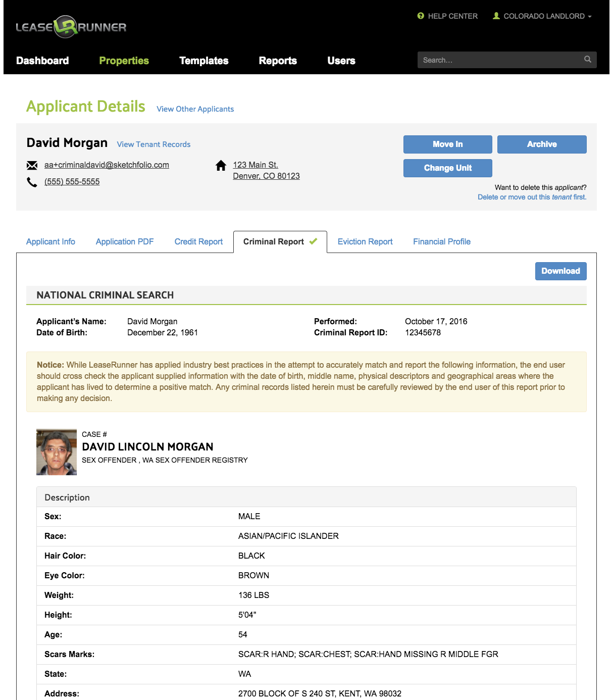Switch to the Financial Profile tab
The height and width of the screenshot is (700, 613).
click(x=441, y=241)
